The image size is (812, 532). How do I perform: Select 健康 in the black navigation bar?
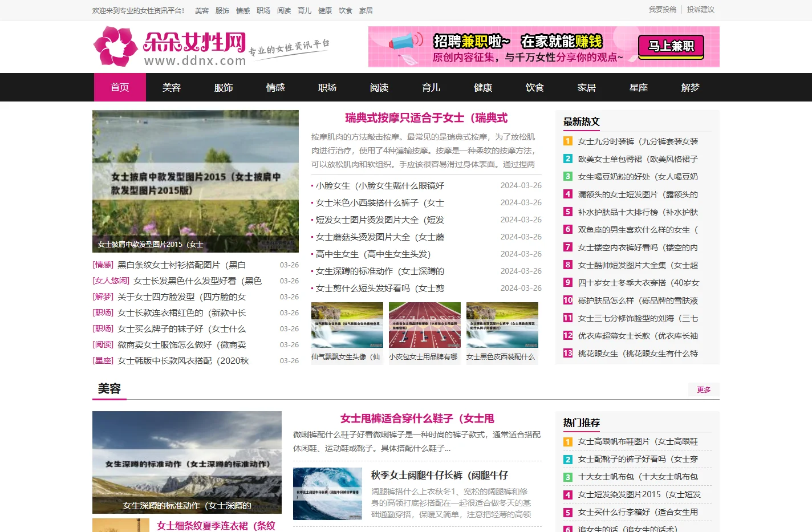(483, 87)
